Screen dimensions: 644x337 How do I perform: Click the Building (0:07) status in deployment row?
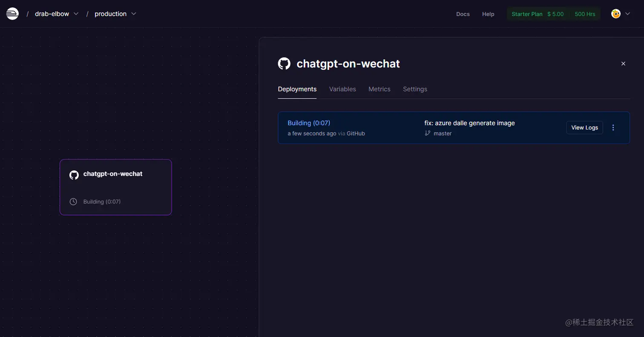tap(309, 123)
